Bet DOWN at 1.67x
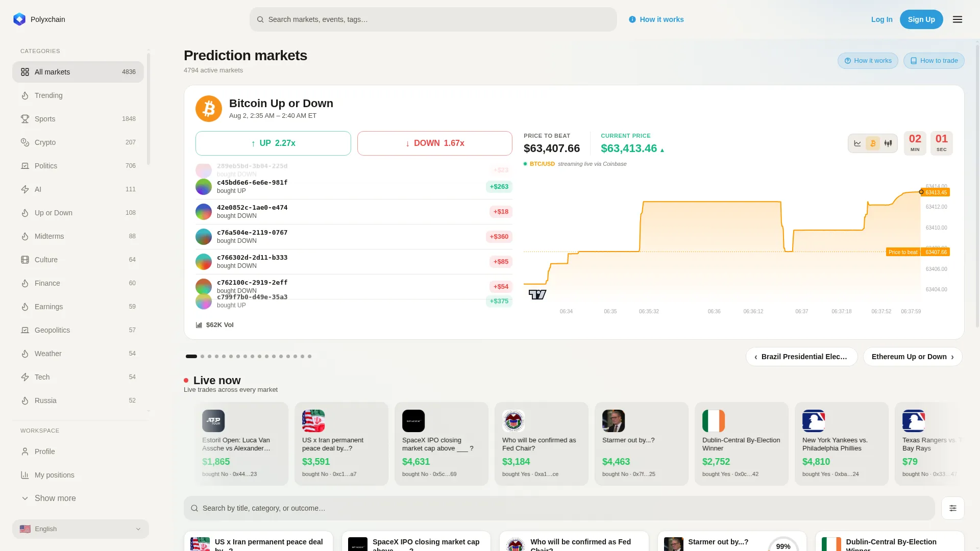The height and width of the screenshot is (551, 980). [435, 143]
